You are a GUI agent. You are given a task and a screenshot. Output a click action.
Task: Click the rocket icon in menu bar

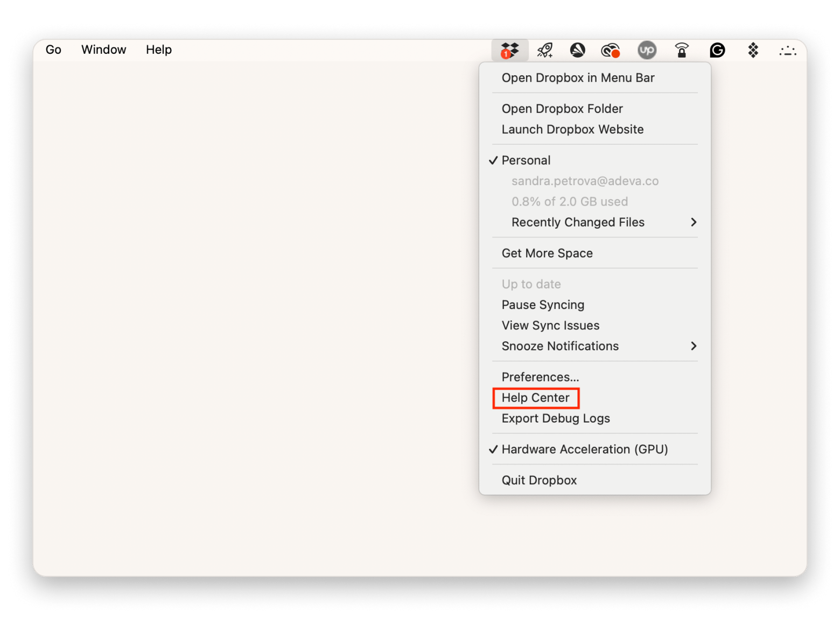coord(545,51)
